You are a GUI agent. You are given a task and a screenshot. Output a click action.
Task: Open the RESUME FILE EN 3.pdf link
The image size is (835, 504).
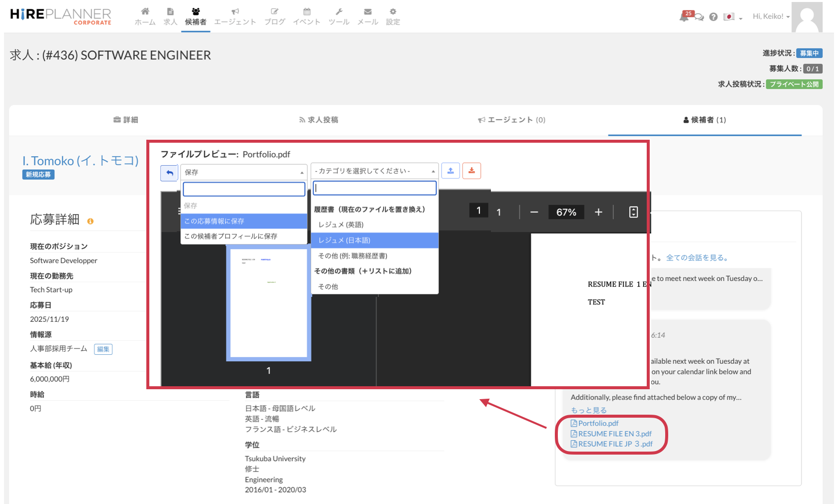point(614,434)
